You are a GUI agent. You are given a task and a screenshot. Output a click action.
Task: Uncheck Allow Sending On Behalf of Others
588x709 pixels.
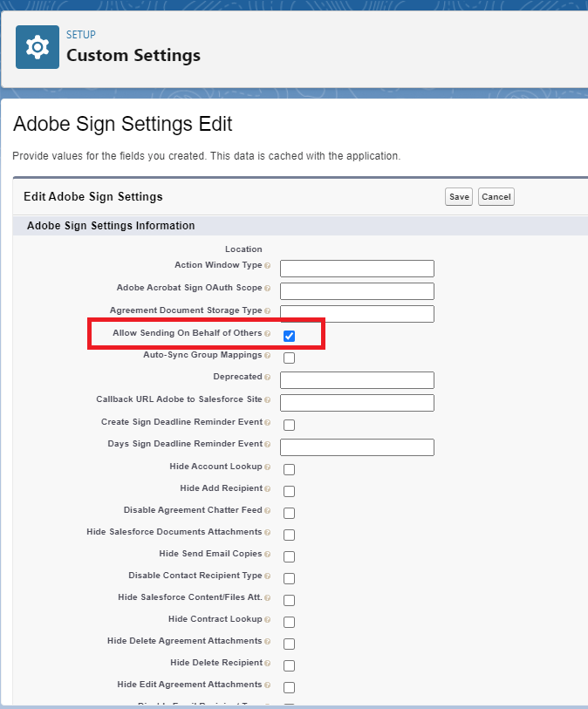coord(289,336)
